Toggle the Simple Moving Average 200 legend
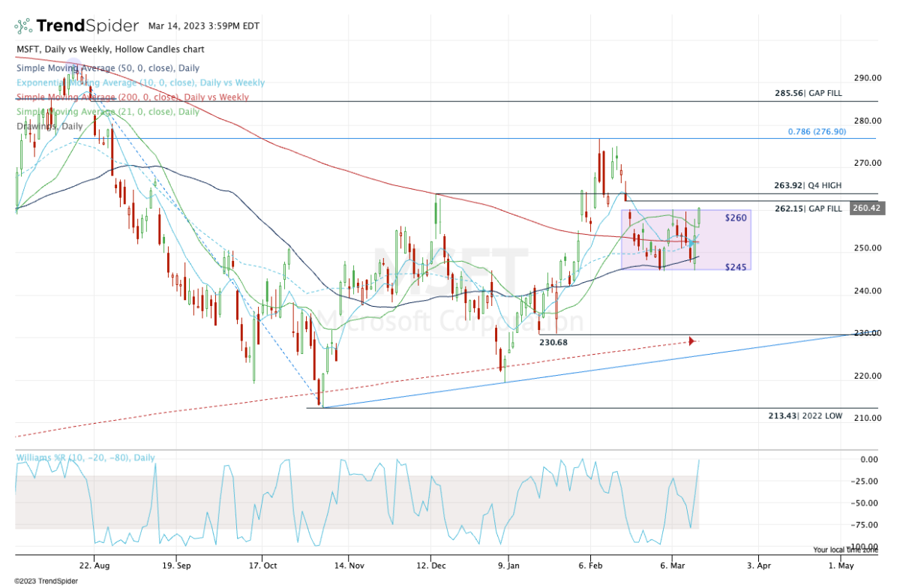Screen dimensions: 900x588 (133, 97)
